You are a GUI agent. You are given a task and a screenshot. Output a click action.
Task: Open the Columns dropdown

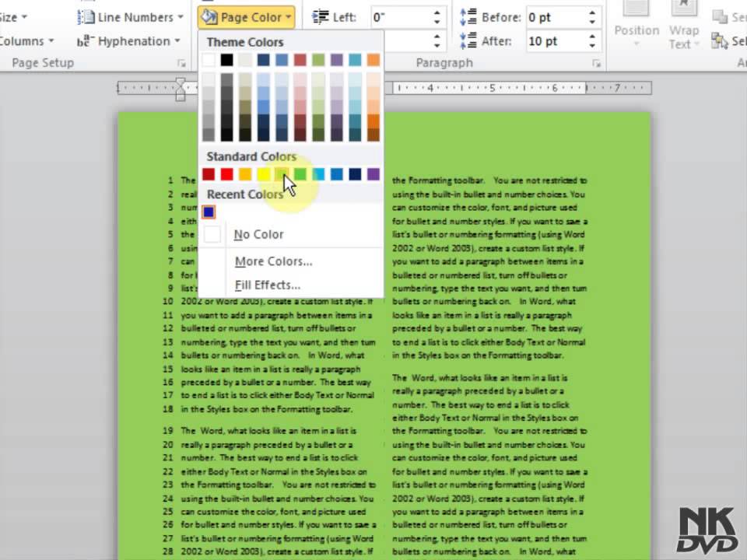pyautogui.click(x=26, y=41)
